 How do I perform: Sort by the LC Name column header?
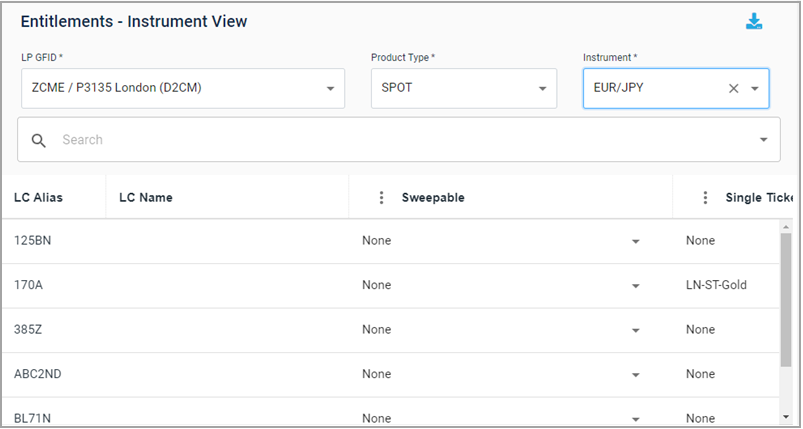145,198
